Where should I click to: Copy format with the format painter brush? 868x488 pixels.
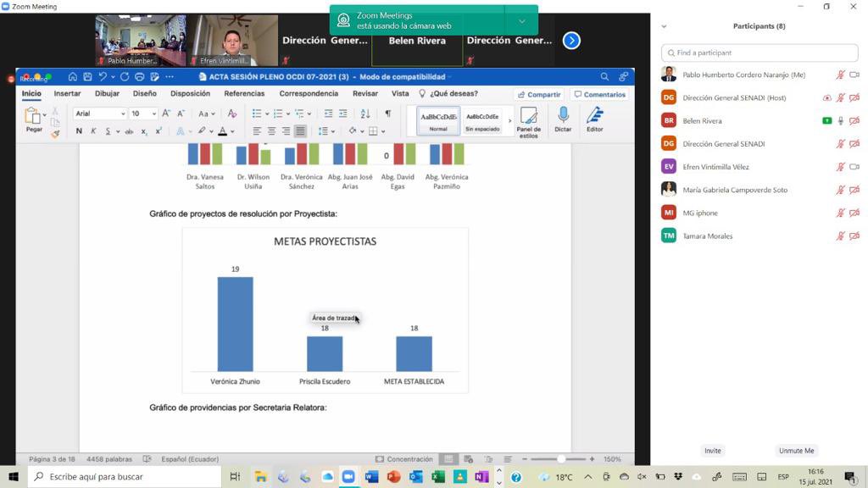(55, 133)
